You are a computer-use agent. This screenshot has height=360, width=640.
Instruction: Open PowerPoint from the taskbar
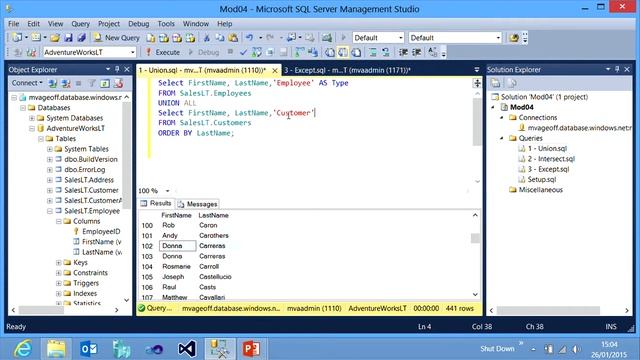tap(251, 349)
